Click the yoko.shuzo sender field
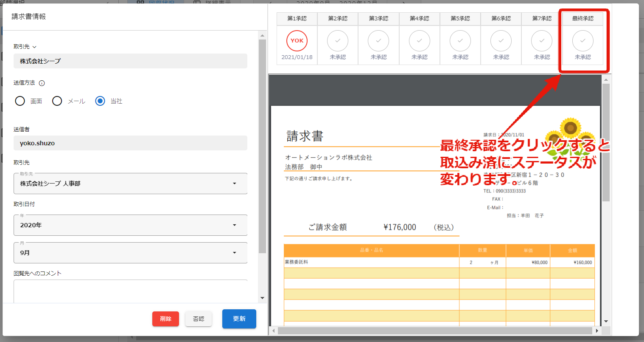Image resolution: width=644 pixels, height=342 pixels. coord(130,143)
